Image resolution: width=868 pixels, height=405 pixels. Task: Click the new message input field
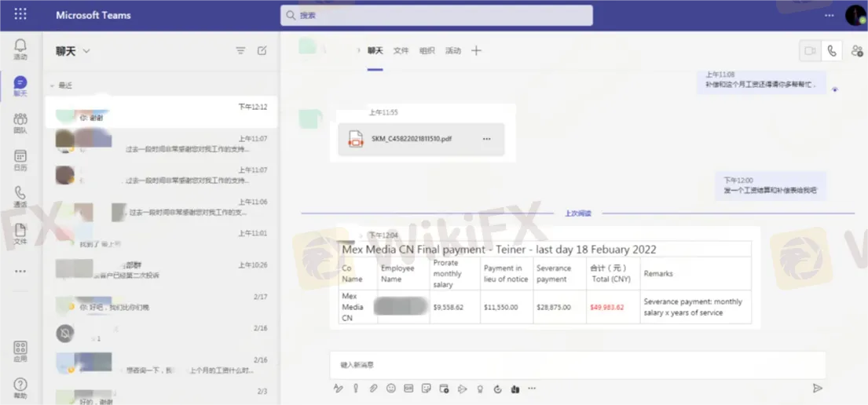click(x=577, y=365)
